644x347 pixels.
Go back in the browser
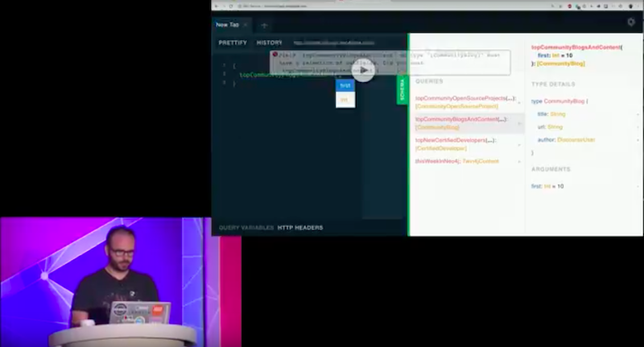click(x=217, y=6)
